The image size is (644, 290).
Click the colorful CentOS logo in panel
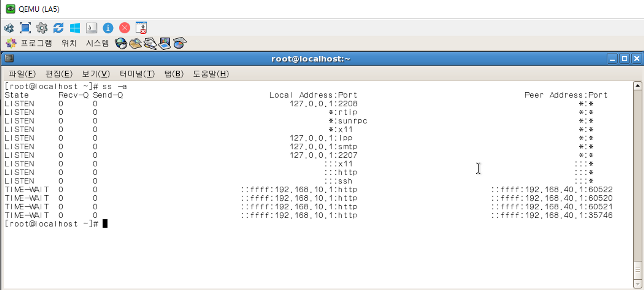click(x=11, y=43)
